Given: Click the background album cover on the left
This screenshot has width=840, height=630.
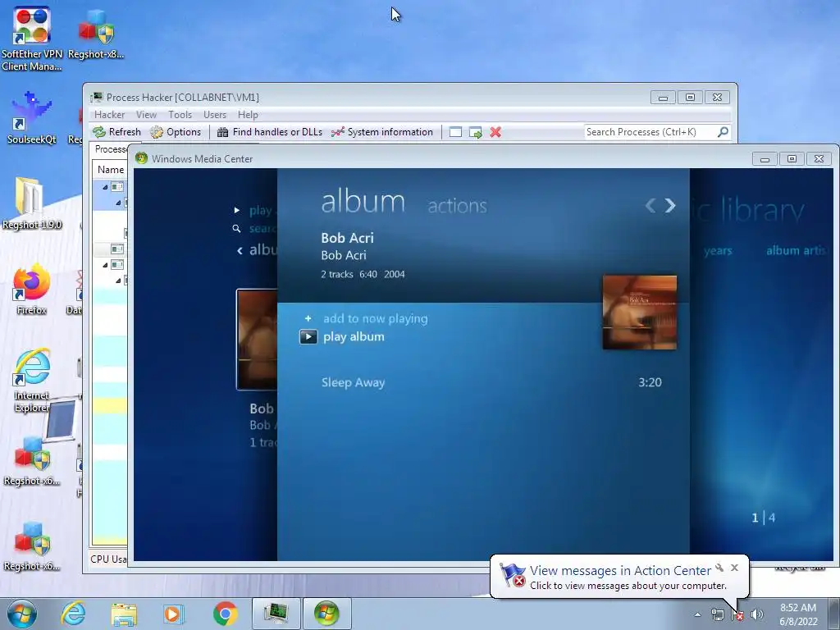Looking at the screenshot, I should tap(257, 340).
